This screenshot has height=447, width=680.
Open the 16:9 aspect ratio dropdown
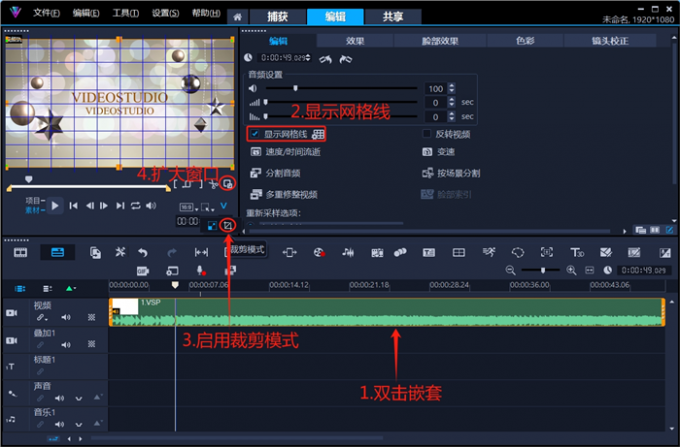coord(189,207)
